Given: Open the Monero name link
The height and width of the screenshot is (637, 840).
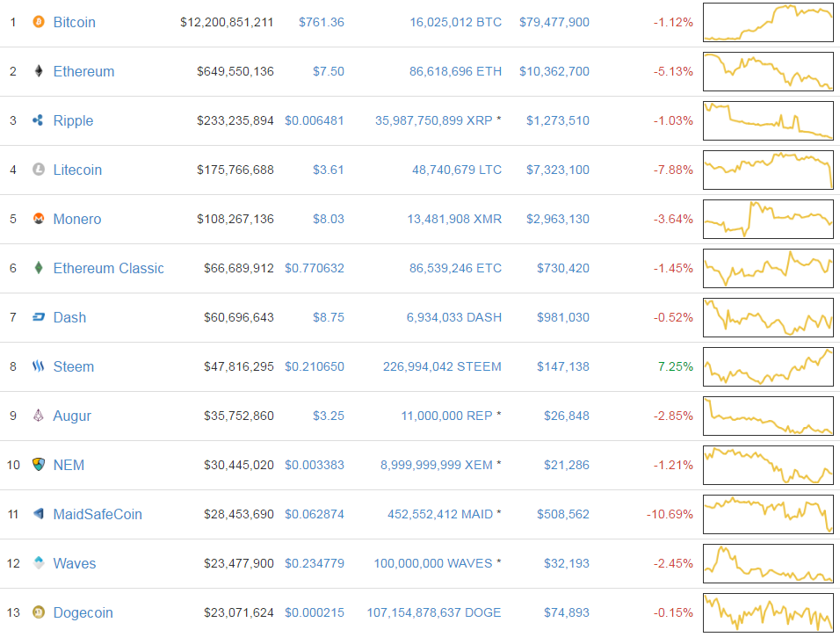Looking at the screenshot, I should pos(77,219).
